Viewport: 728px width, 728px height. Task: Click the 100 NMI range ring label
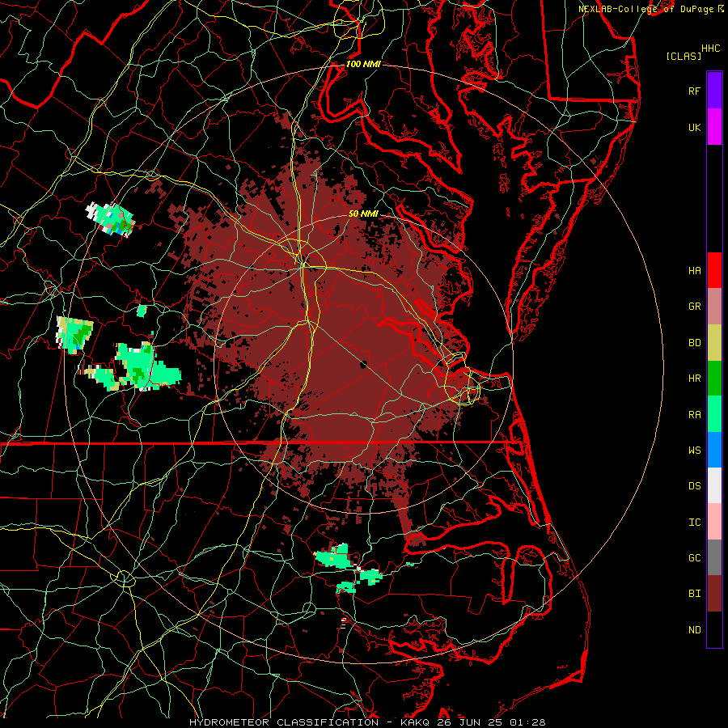pyautogui.click(x=363, y=64)
